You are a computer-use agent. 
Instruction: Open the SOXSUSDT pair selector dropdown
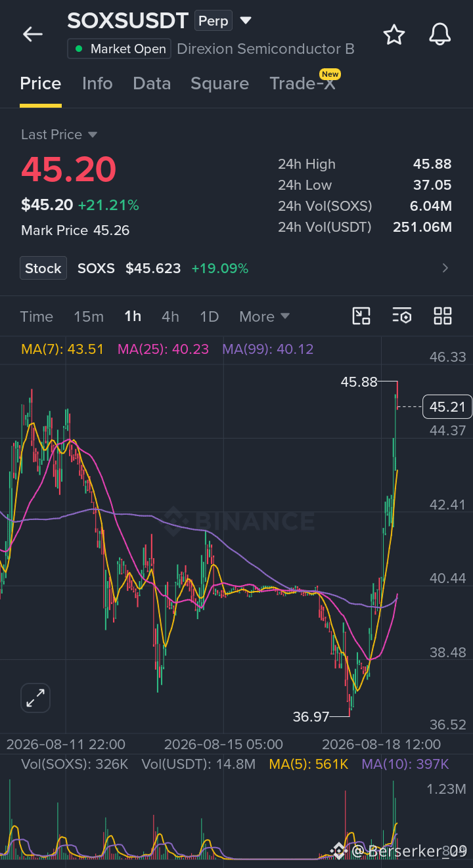point(246,21)
